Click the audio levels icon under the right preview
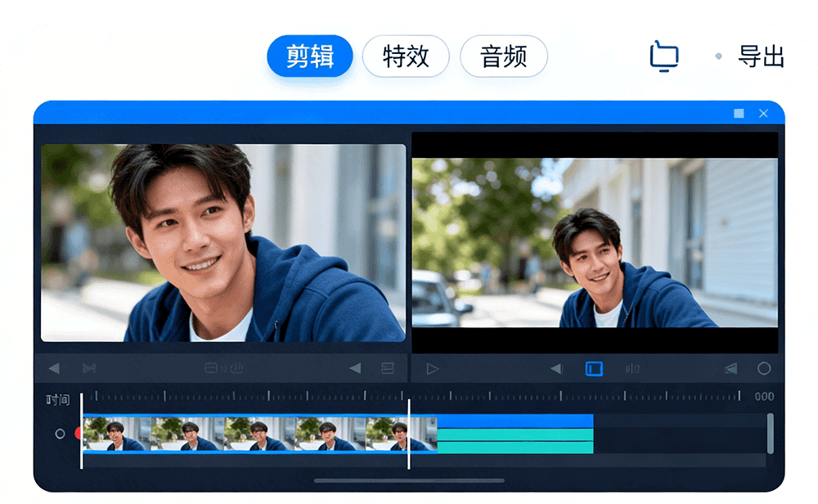Screen dimensions: 818x504 [x=633, y=369]
